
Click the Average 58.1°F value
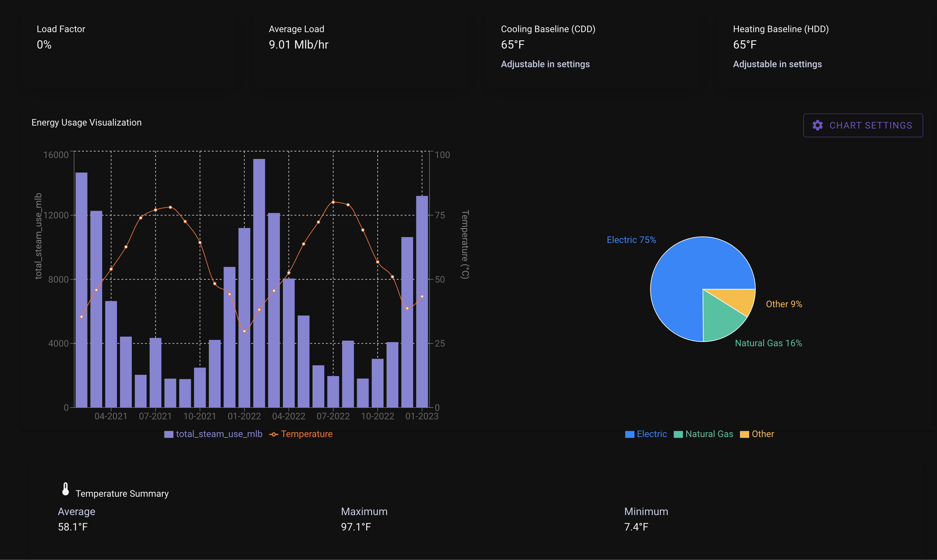coord(73,527)
